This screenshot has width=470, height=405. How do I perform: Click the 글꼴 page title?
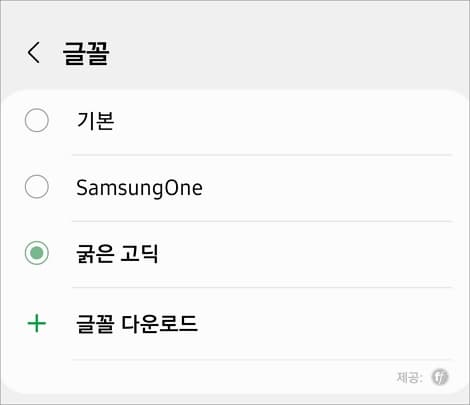86,53
